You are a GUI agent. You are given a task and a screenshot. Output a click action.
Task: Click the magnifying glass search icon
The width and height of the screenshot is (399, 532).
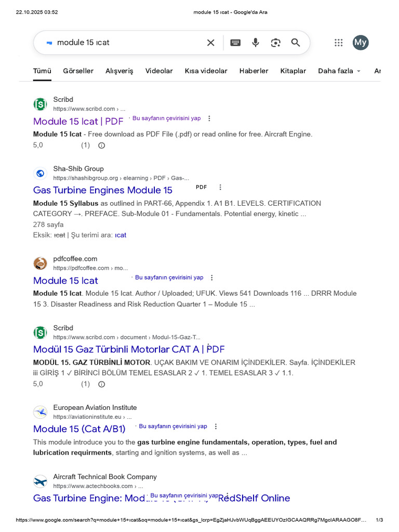pyautogui.click(x=296, y=43)
